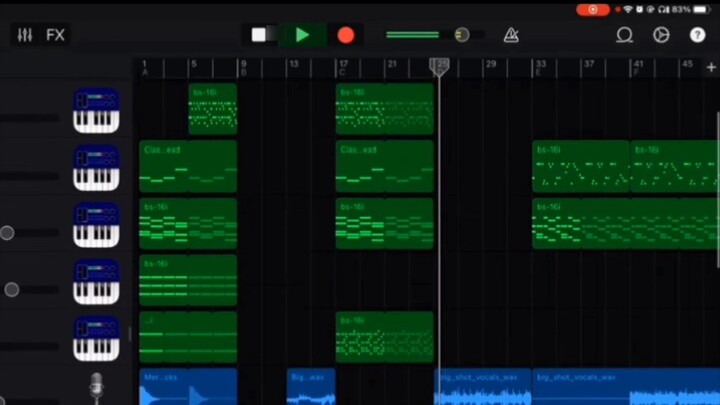Select the microphone audio track icon
Image resolution: width=720 pixels, height=405 pixels.
pyautogui.click(x=96, y=388)
